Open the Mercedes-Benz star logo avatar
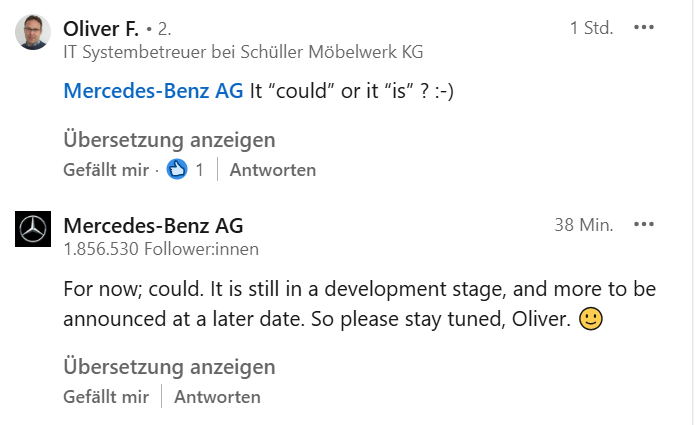 click(x=33, y=230)
